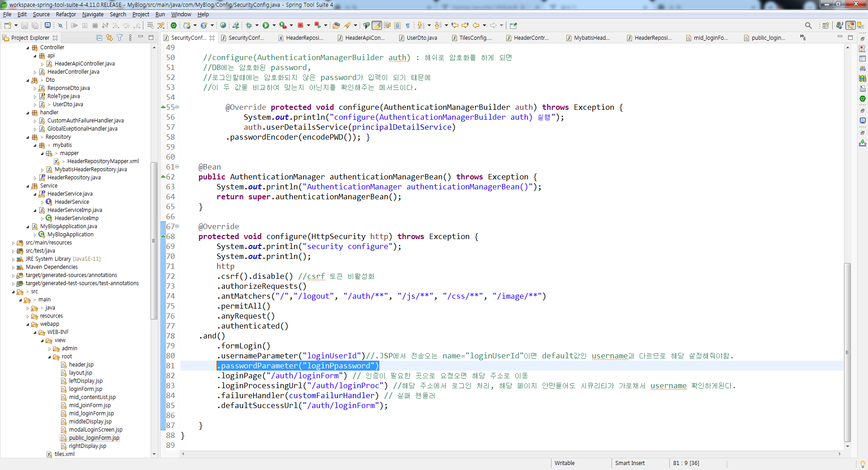Open the File menu
The image size is (868, 470).
tap(7, 14)
